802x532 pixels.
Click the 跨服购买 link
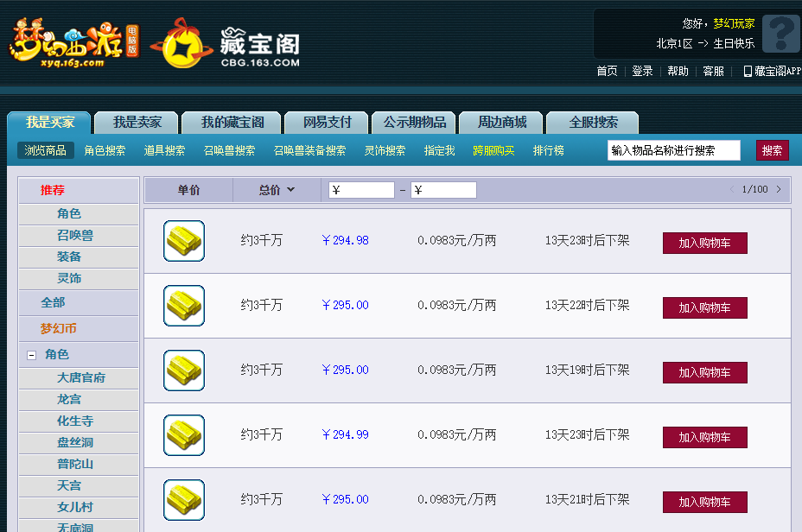tap(493, 151)
